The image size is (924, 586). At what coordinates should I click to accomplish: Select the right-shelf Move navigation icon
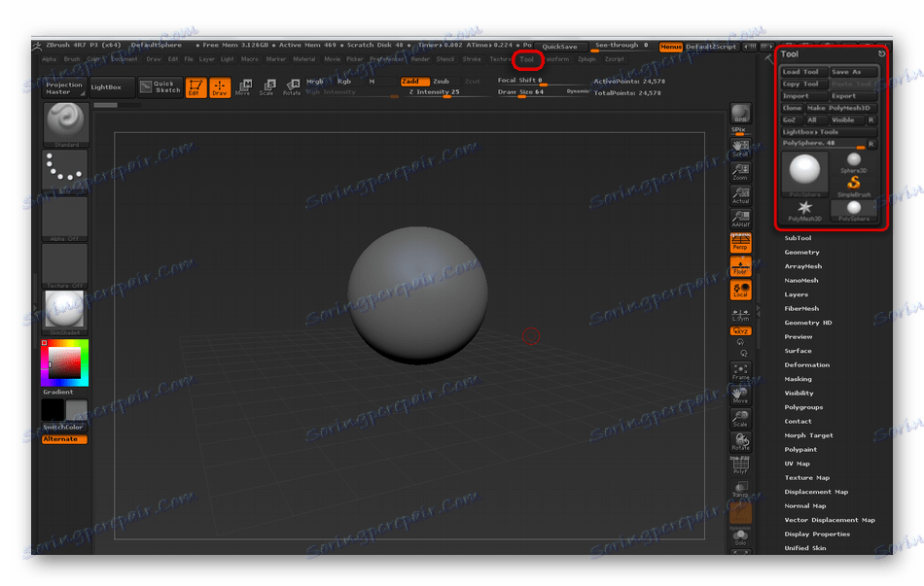[741, 396]
